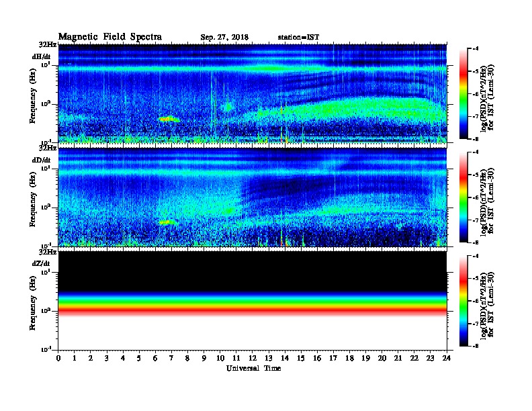Click the "Frequency (Hz)" label of dH/dt panel
This screenshot has width=532, height=411.
(32, 96)
